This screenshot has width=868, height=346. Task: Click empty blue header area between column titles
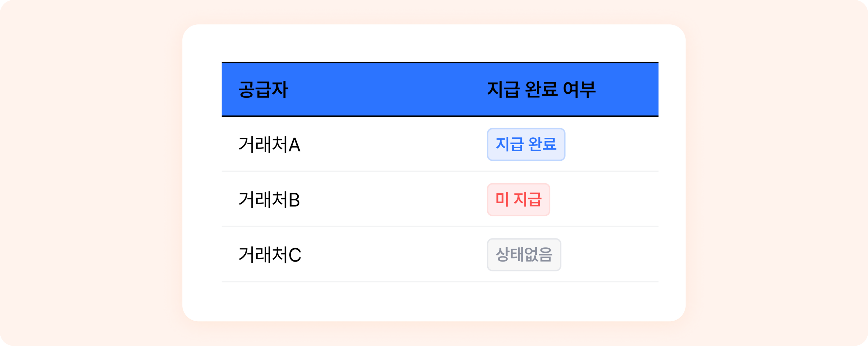click(387, 90)
